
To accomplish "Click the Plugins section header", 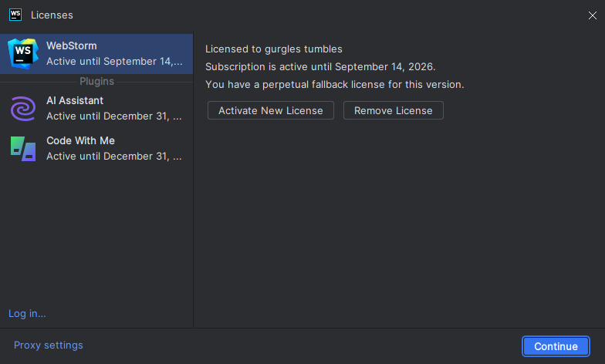I will (96, 81).
